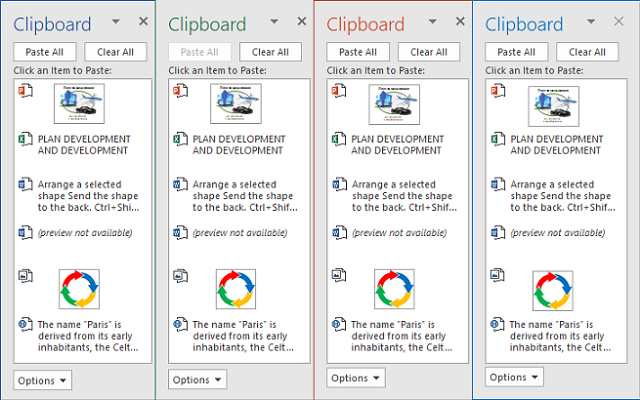The width and height of the screenshot is (640, 400).
Task: Click Clear All in fourth light-blue Clipboard pane
Action: 587,52
